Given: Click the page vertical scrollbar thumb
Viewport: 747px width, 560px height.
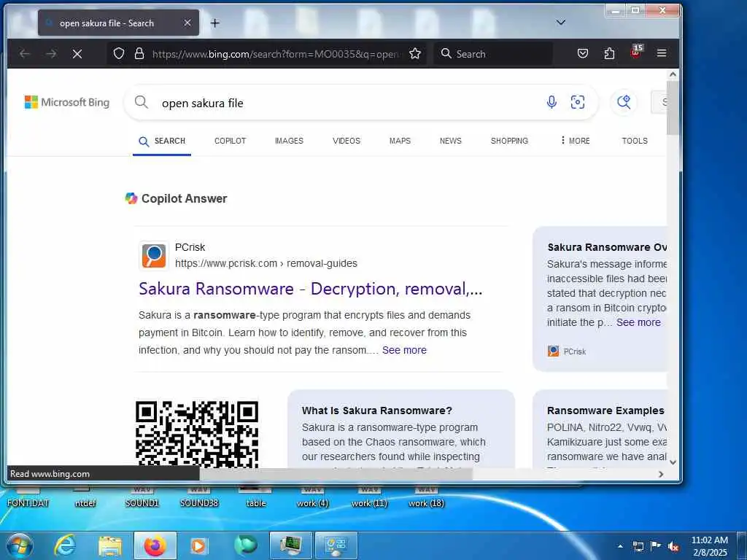Looking at the screenshot, I should coord(672,107).
